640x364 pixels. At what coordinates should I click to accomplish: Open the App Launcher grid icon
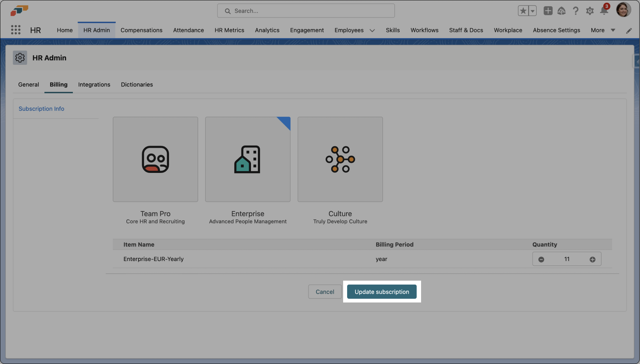point(16,30)
